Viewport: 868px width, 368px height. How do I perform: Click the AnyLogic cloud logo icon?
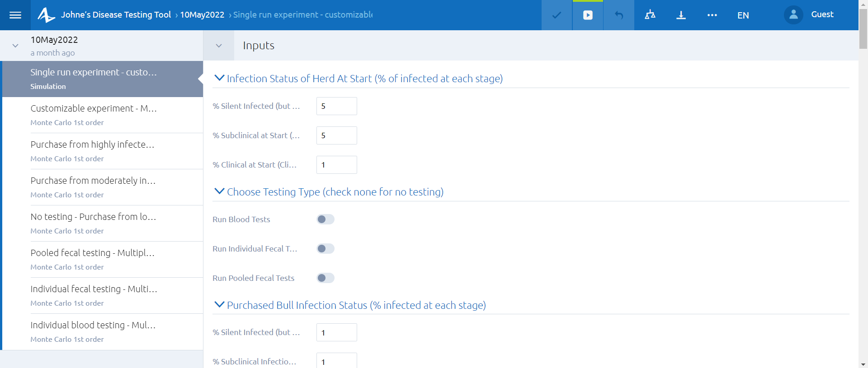tap(46, 15)
